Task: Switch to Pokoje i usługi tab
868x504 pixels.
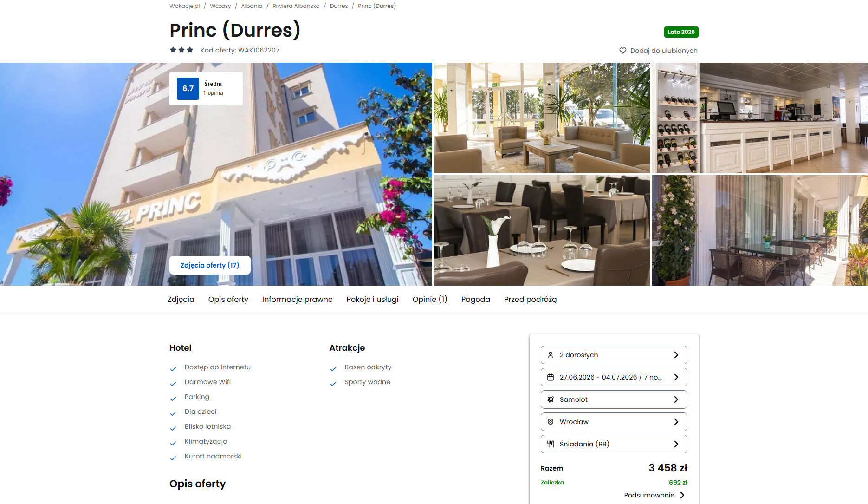Action: (373, 300)
